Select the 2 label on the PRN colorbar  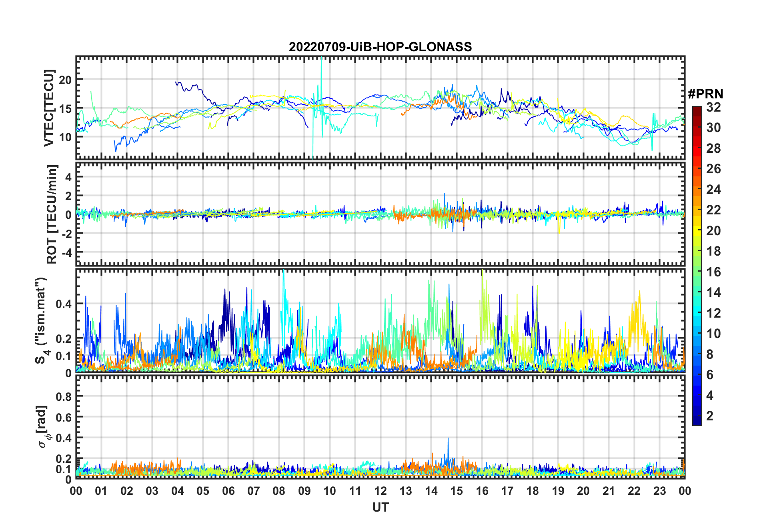coord(710,416)
